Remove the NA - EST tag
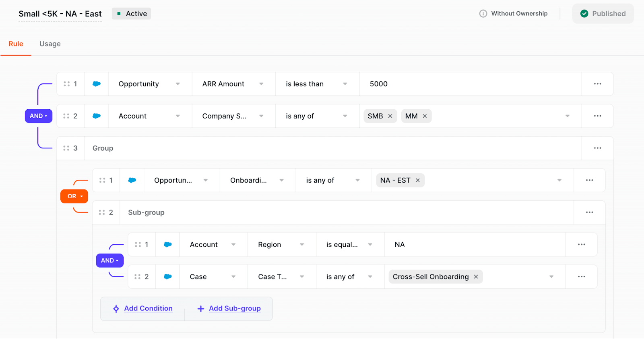 coord(418,180)
